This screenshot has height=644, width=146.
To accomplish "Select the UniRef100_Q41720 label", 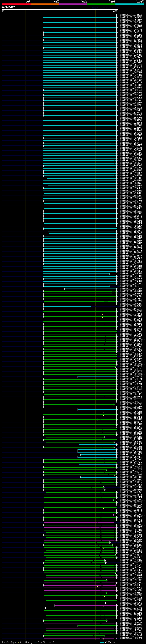I will 131,140.
